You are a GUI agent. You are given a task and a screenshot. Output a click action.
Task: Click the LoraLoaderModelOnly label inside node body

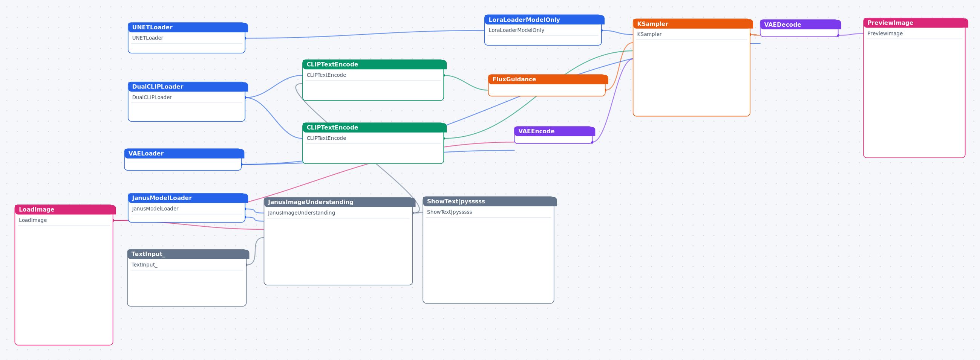[516, 31]
